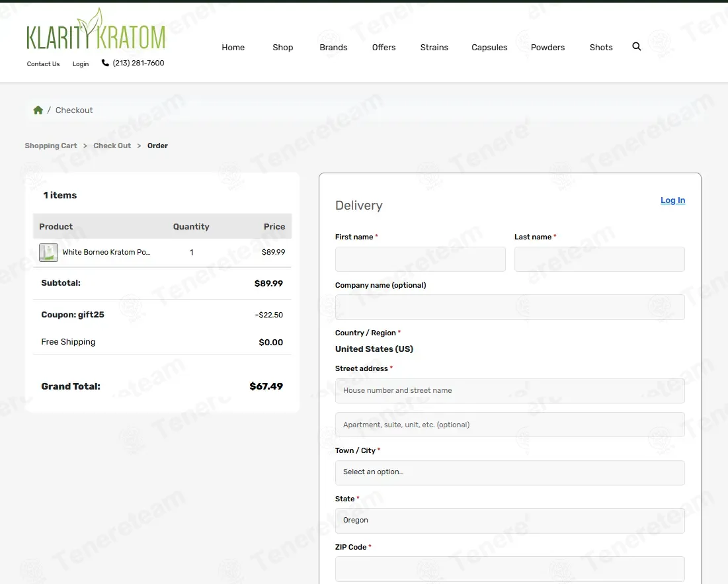Click the Delivery heading

[x=359, y=206]
